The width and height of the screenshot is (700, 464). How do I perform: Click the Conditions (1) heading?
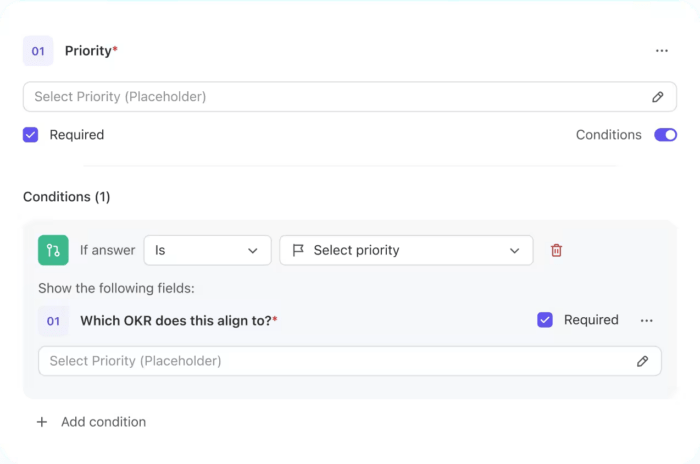(67, 197)
